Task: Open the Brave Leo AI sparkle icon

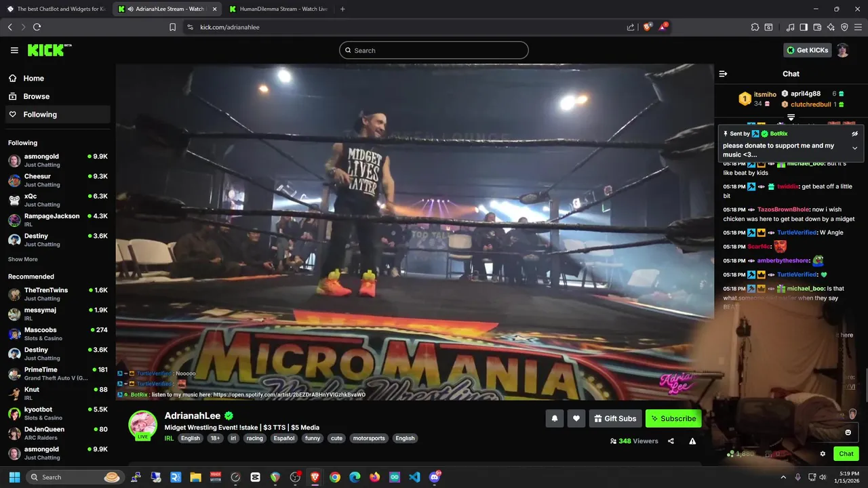Action: (831, 27)
